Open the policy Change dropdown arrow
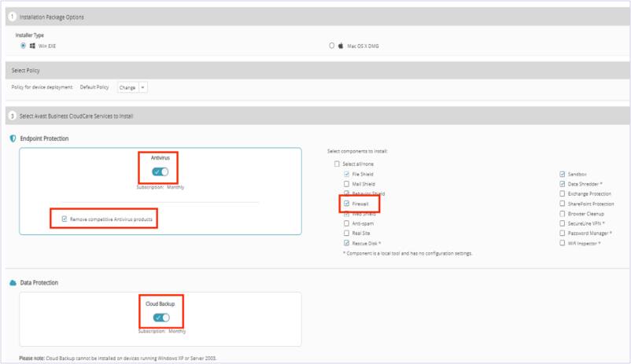 click(143, 87)
